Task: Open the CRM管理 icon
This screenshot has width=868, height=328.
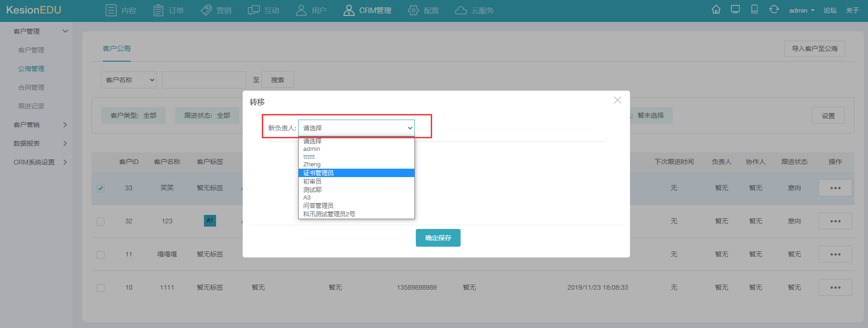Action: tap(349, 10)
